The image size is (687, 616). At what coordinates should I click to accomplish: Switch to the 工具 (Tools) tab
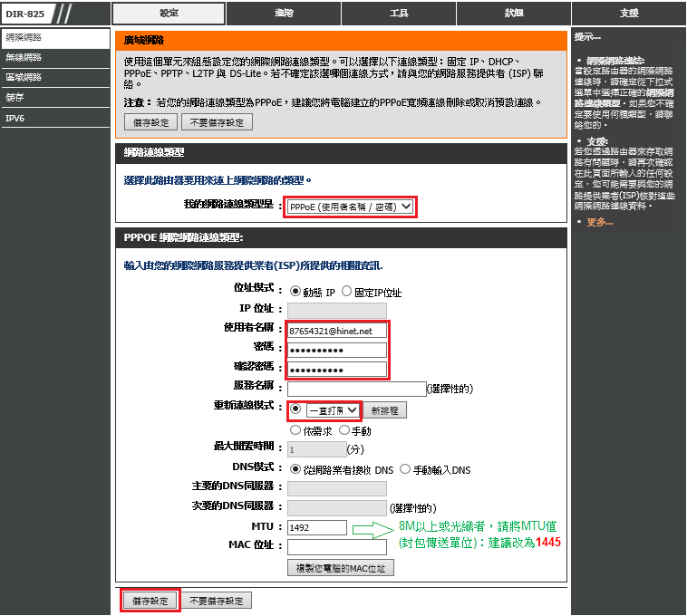pos(398,14)
